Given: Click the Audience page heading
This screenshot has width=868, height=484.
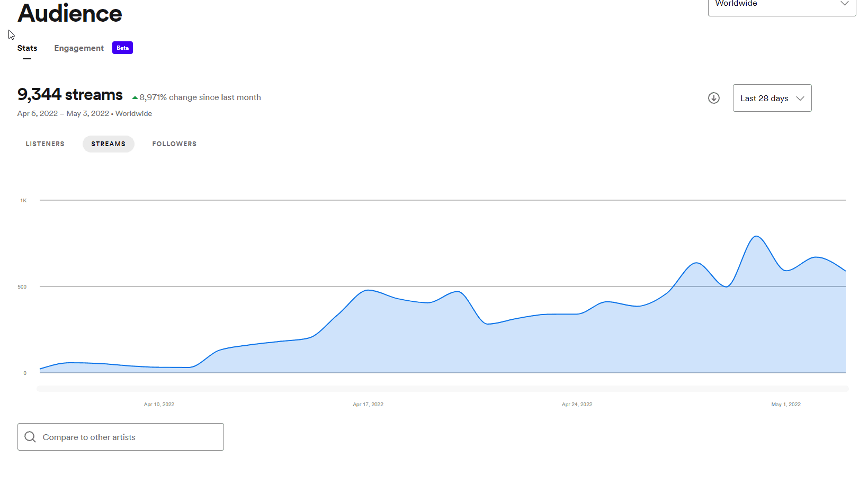Looking at the screenshot, I should tap(70, 13).
